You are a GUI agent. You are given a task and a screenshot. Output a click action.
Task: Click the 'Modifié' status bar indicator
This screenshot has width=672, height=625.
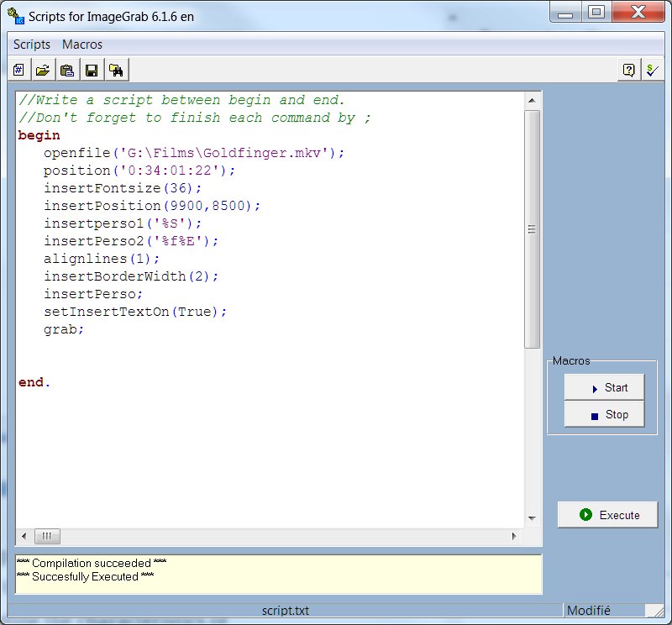(x=589, y=611)
